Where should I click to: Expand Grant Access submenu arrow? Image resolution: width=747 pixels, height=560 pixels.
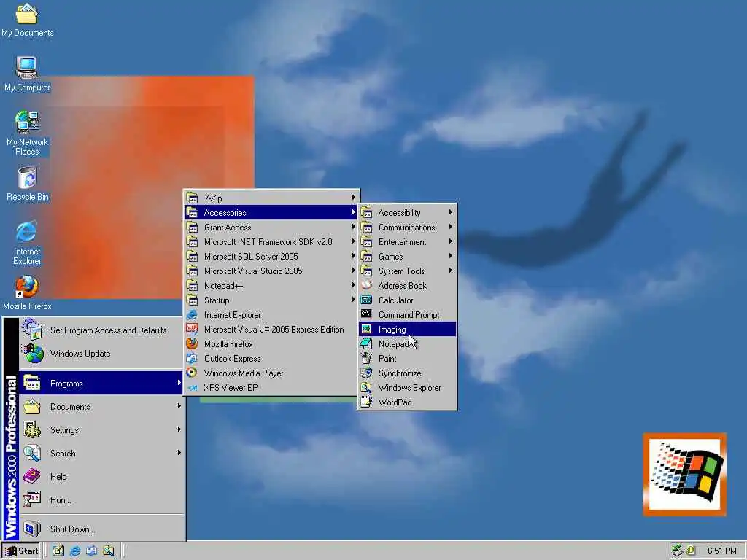pos(354,227)
